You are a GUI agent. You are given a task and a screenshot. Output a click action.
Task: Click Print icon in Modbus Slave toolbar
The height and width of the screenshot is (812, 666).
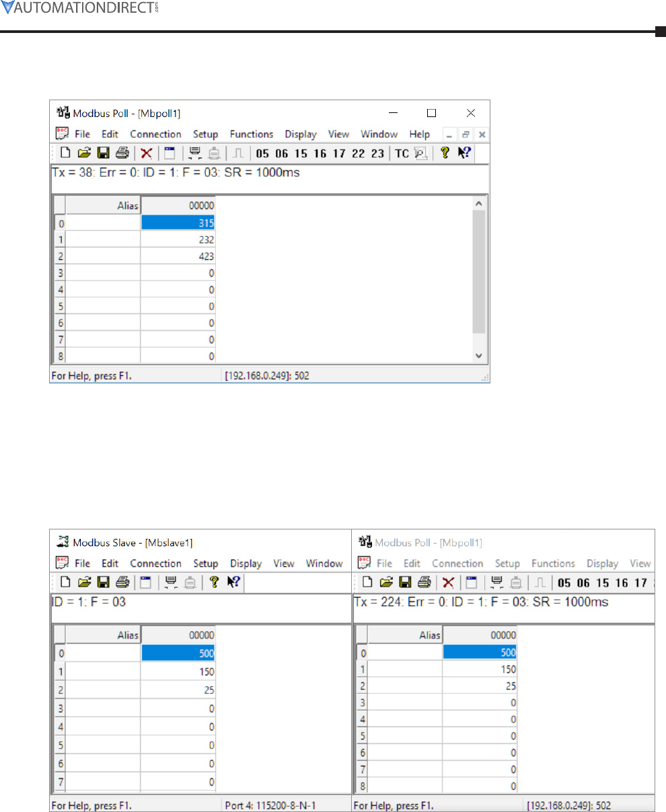122,583
